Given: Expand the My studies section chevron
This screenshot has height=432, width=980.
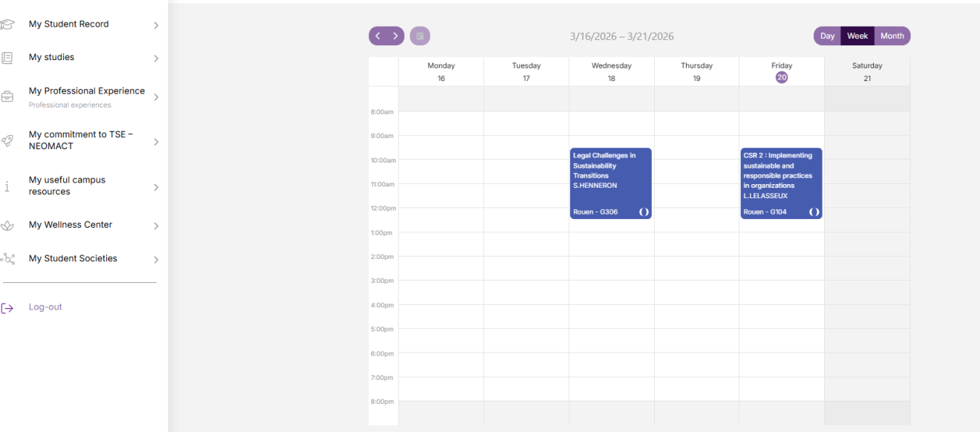Looking at the screenshot, I should 156,56.
